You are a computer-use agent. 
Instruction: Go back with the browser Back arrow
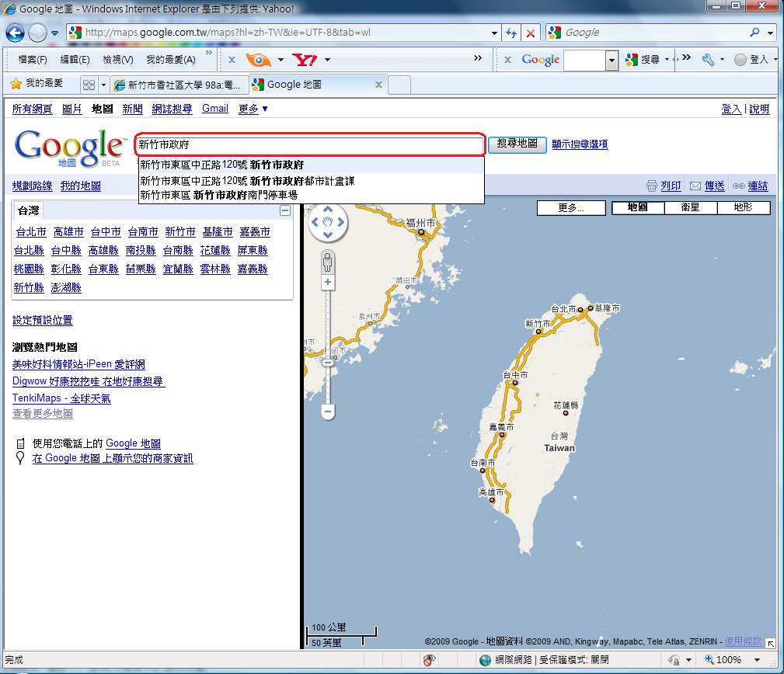coord(15,33)
